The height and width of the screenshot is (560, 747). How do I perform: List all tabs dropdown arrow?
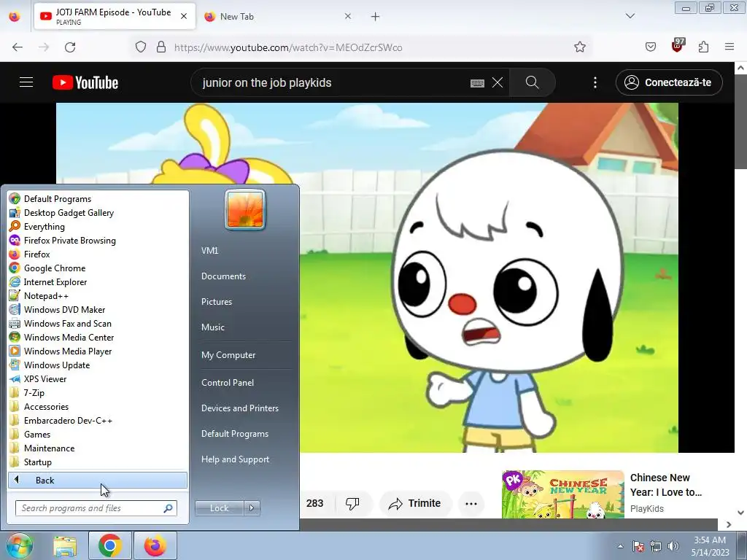coord(630,16)
